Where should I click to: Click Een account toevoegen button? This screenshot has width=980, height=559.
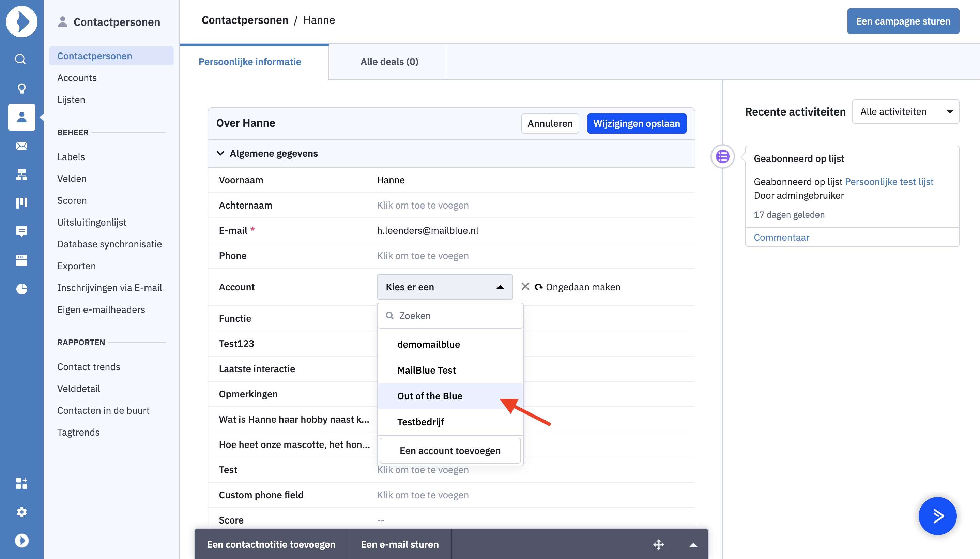(450, 451)
